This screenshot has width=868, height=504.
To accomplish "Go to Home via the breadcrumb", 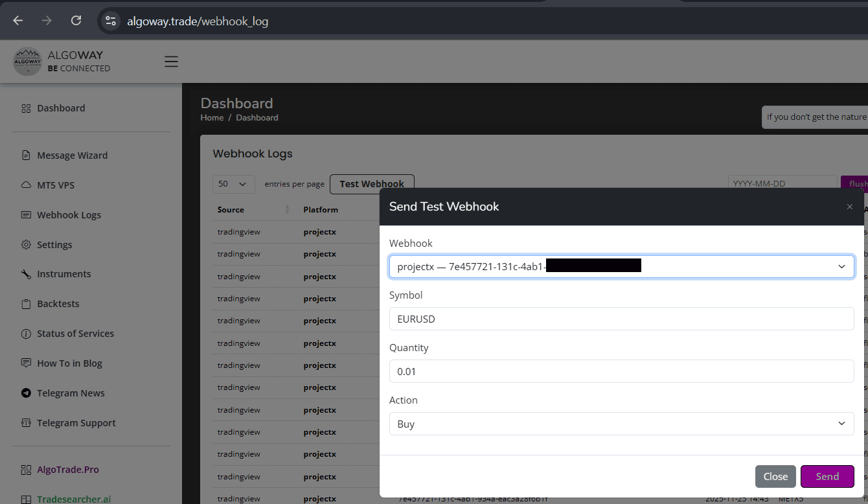I will click(212, 117).
